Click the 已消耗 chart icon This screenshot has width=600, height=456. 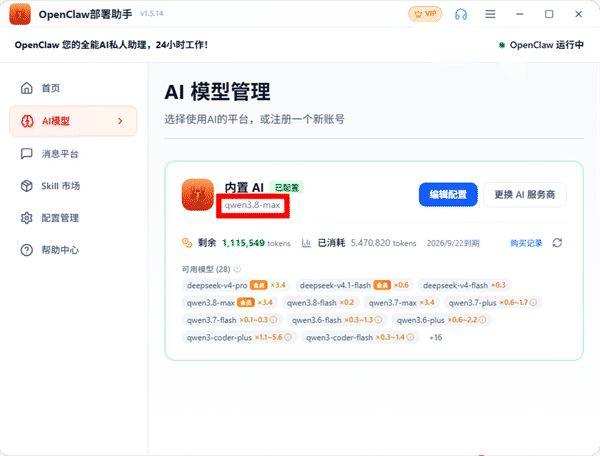tap(306, 243)
